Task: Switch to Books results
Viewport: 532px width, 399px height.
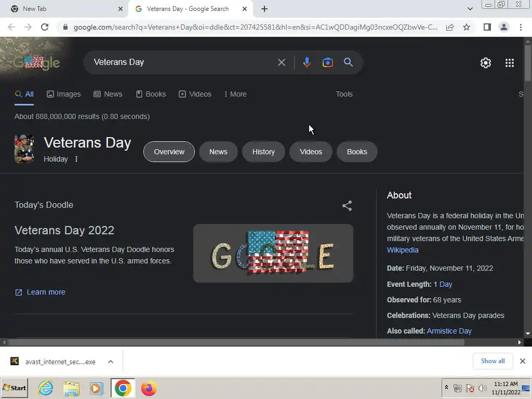Action: coord(151,95)
